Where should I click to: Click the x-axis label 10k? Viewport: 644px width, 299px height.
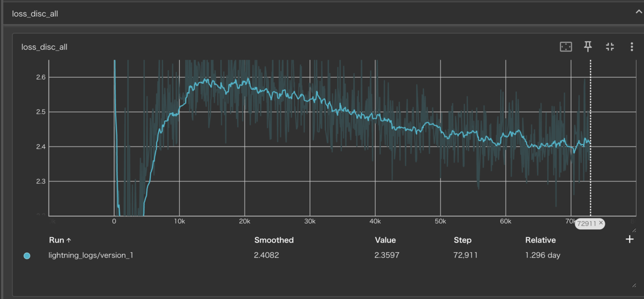pyautogui.click(x=179, y=221)
